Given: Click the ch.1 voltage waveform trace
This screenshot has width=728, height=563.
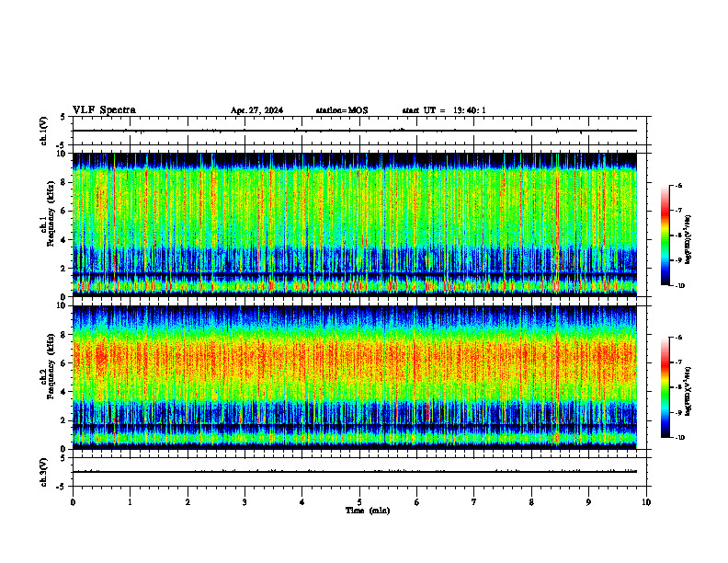Looking at the screenshot, I should 355,131.
